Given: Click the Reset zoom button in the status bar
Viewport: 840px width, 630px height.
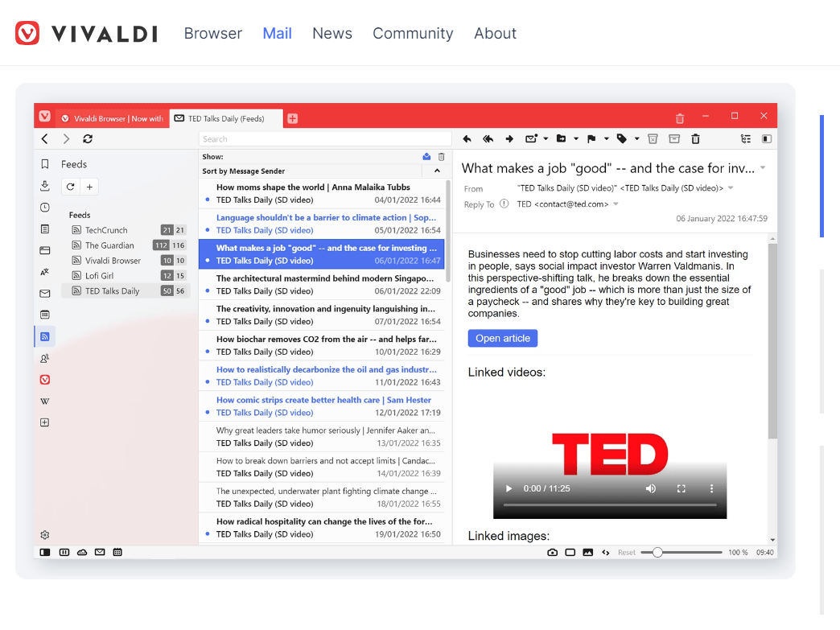Looking at the screenshot, I should point(626,552).
